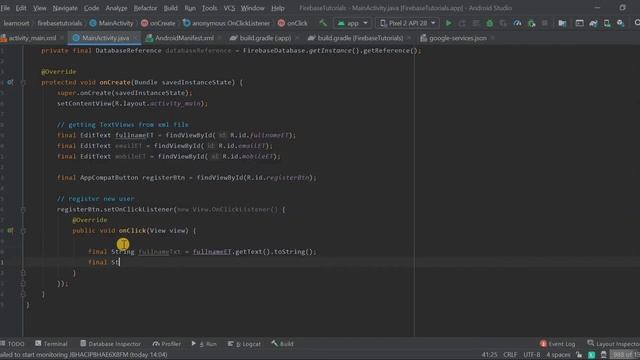Viewport: 640px width, 360px height.
Task: Switch to the AndroidManifest.xml tab
Action: coord(184,38)
